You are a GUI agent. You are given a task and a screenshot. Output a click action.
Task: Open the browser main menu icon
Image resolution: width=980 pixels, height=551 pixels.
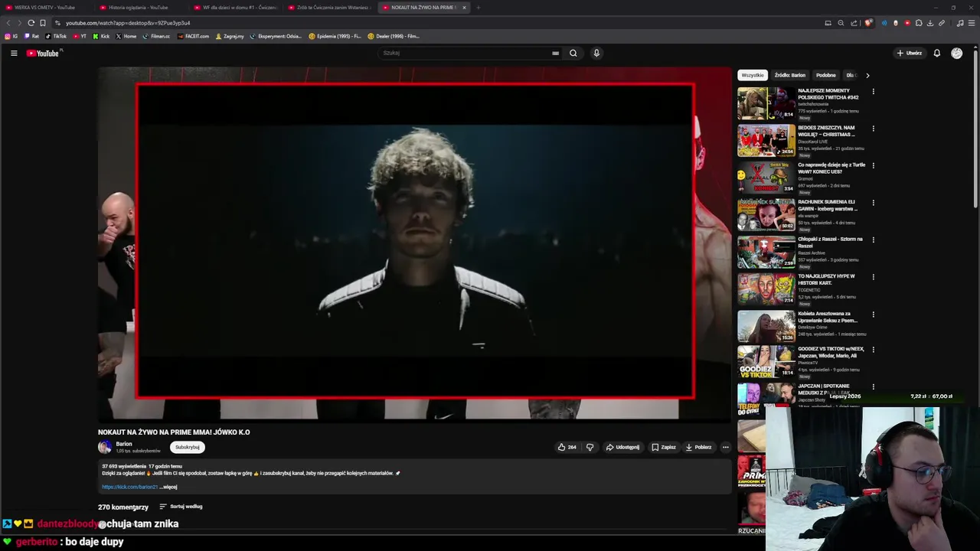pos(972,23)
